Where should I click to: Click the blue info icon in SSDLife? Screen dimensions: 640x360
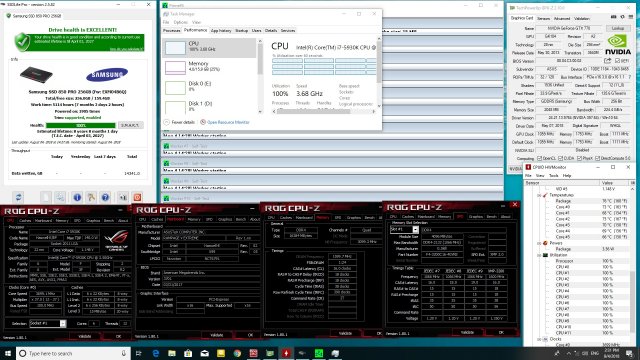click(77, 198)
